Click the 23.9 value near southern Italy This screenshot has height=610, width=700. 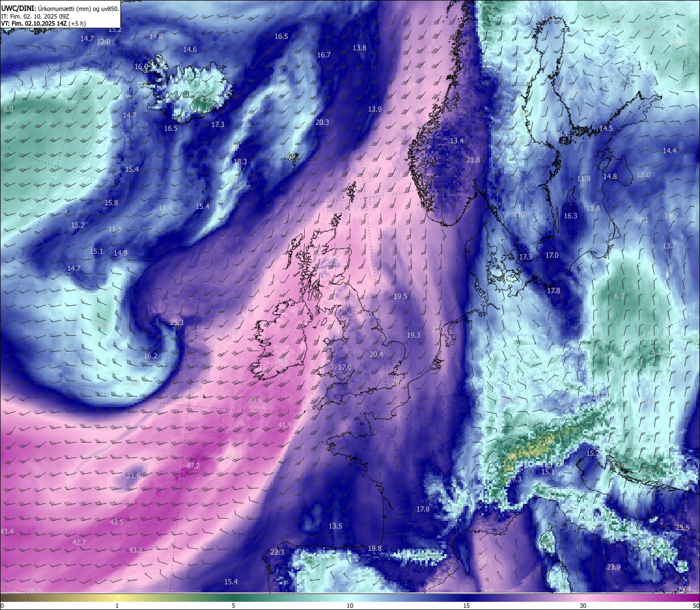coord(614,567)
